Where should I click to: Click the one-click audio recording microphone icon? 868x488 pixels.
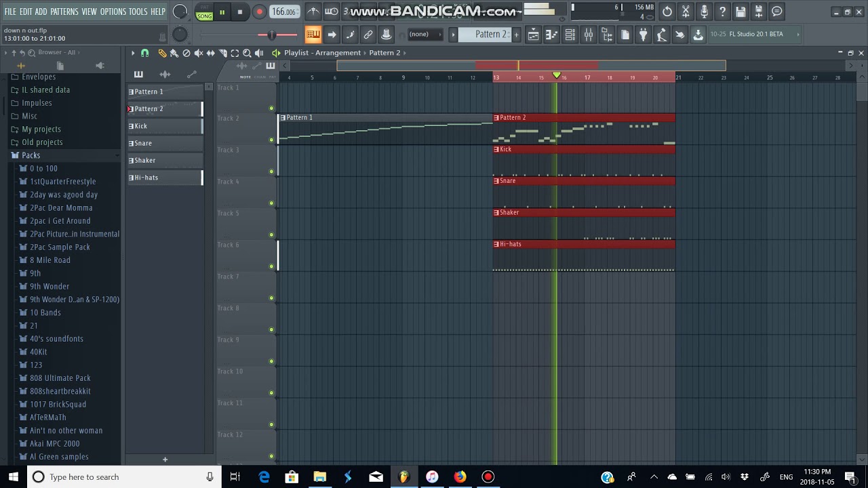[x=704, y=12]
